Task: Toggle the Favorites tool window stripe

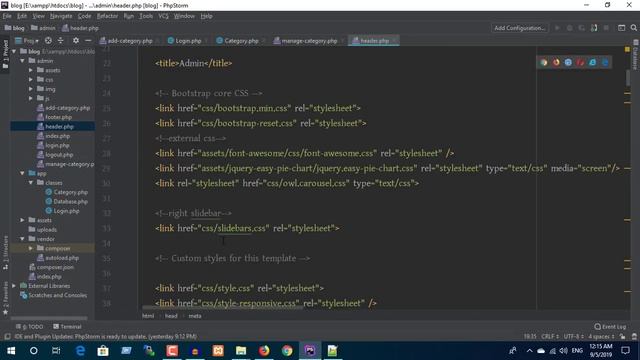Action: 5,298
